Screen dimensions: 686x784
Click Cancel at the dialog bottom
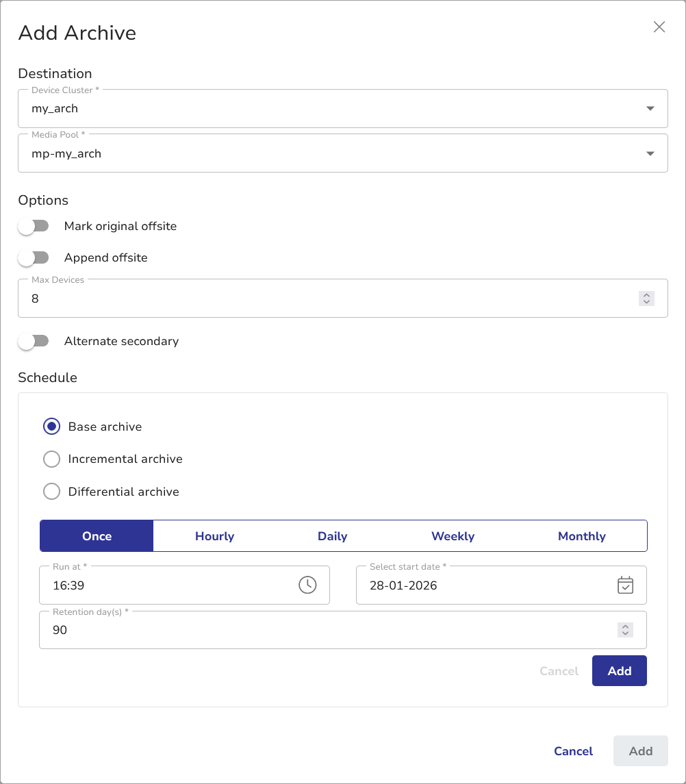coord(573,751)
